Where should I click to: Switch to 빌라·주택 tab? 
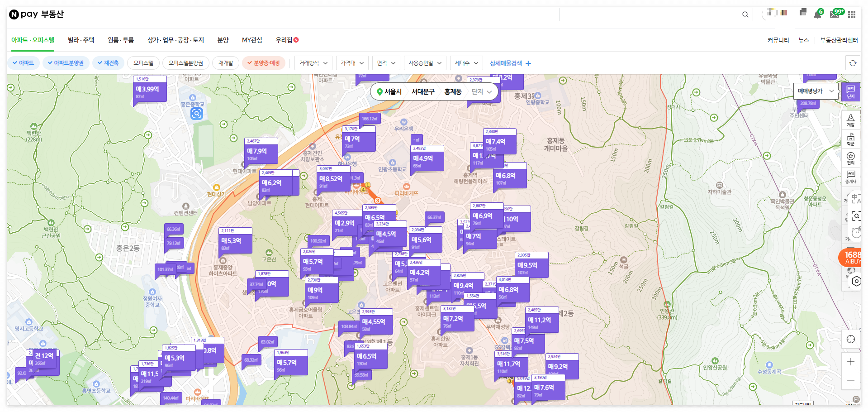(x=81, y=40)
